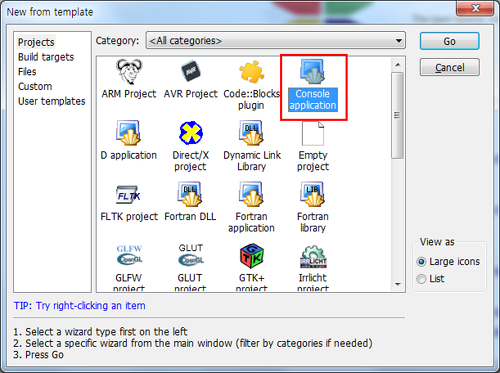Select the Irrlicht project icon
This screenshot has width=500, height=373.
pos(313,257)
